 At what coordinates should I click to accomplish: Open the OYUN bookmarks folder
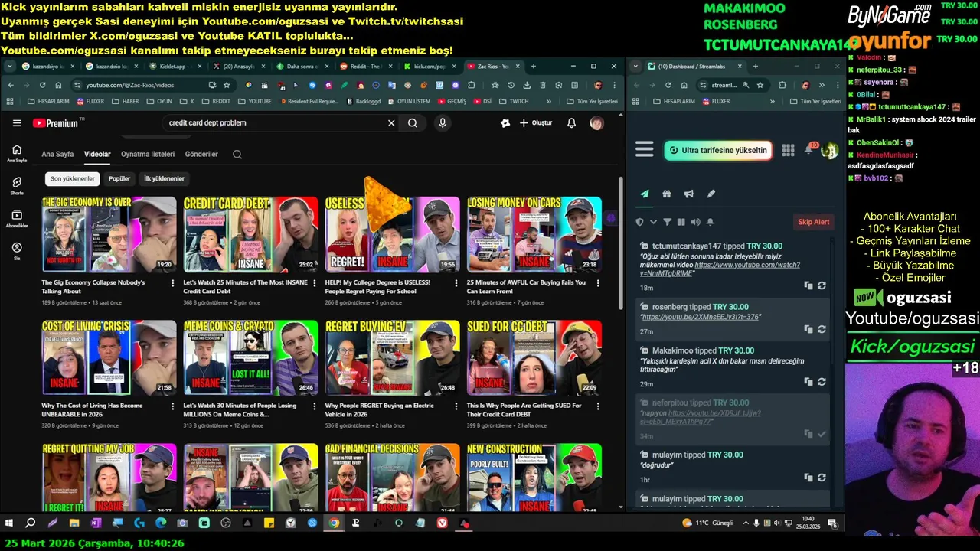click(x=159, y=101)
